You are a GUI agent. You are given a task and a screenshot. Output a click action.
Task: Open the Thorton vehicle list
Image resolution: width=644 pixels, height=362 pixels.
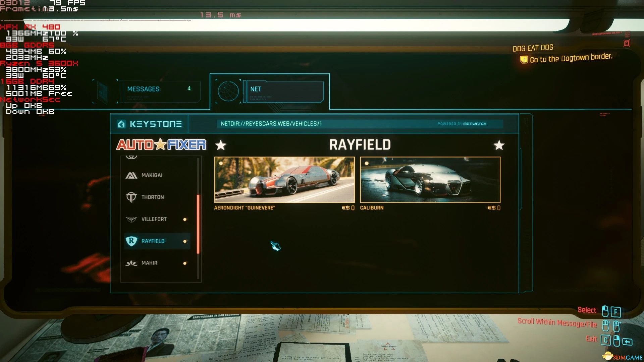click(x=153, y=197)
